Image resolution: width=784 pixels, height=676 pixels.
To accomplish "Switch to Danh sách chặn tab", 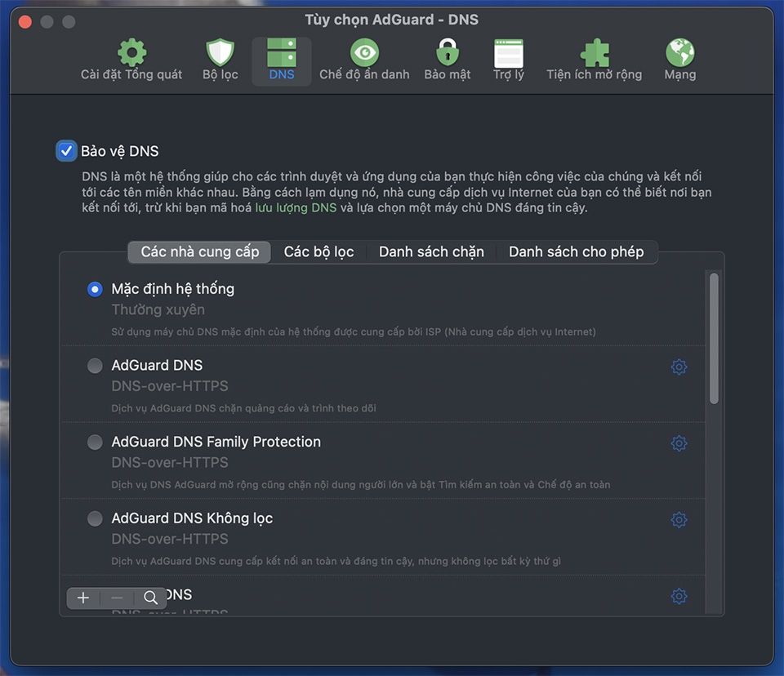I will click(x=431, y=252).
